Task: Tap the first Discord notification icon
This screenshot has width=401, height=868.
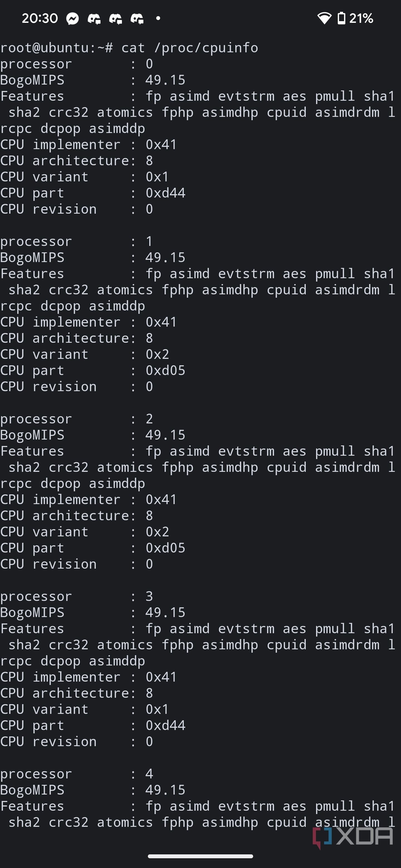Action: point(94,19)
